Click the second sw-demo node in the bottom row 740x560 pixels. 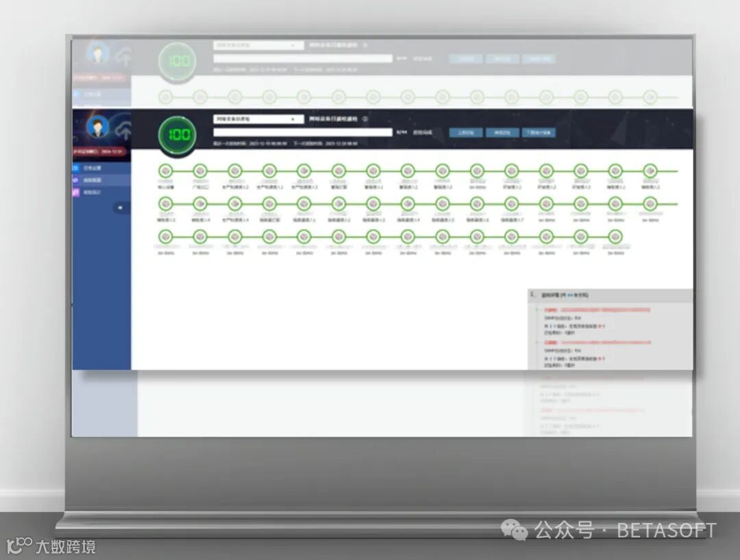[200, 236]
